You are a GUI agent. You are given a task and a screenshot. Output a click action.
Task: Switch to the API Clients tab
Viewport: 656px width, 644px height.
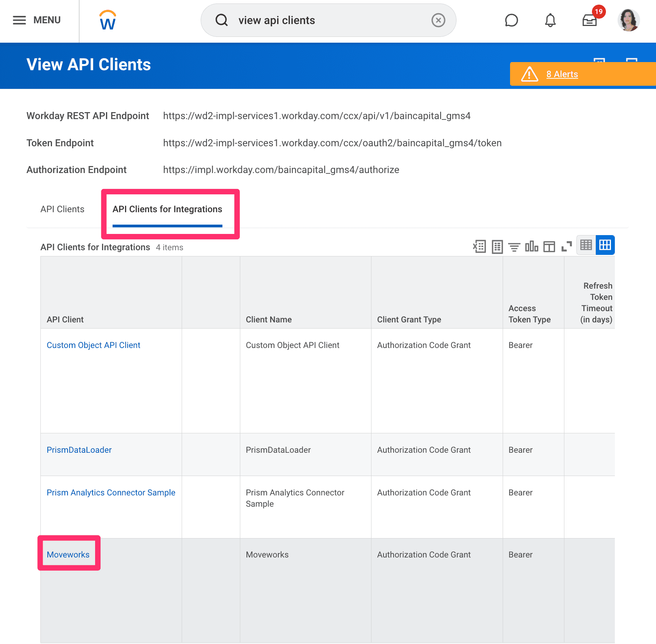62,209
